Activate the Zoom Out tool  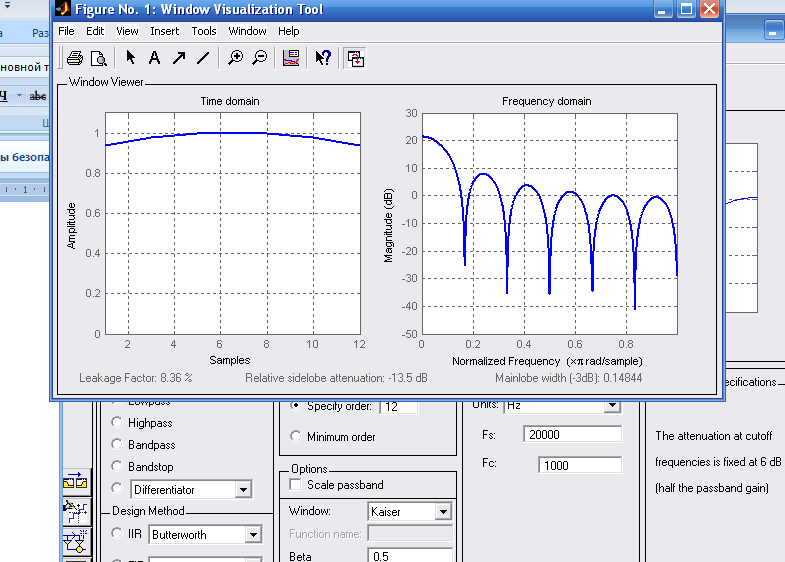(259, 58)
